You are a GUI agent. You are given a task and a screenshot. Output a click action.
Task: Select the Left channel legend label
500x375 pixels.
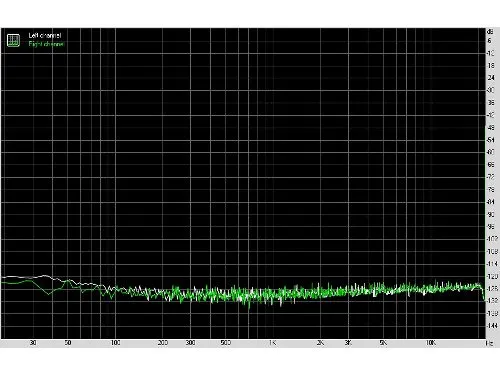(x=45, y=35)
